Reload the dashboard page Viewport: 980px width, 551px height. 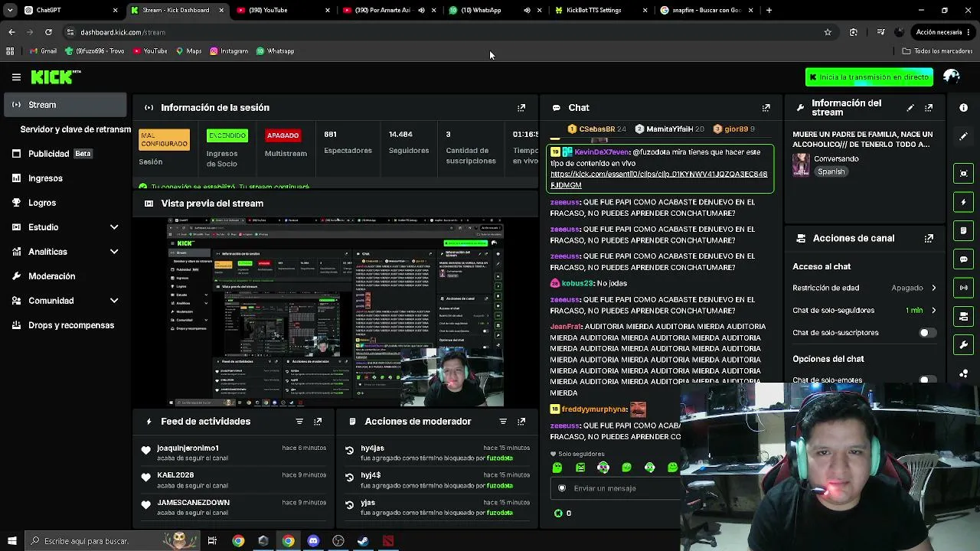[x=48, y=32]
